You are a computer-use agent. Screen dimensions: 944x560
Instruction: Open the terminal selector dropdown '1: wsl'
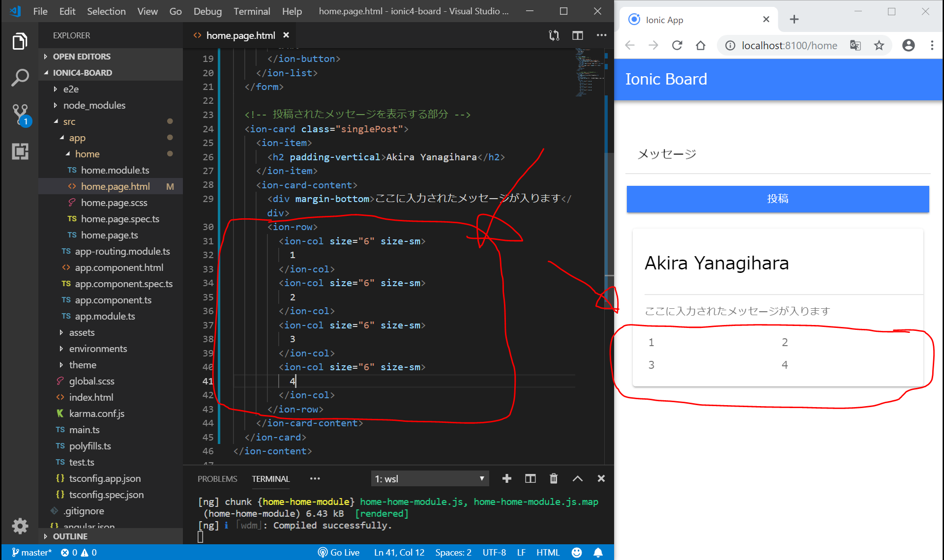430,478
